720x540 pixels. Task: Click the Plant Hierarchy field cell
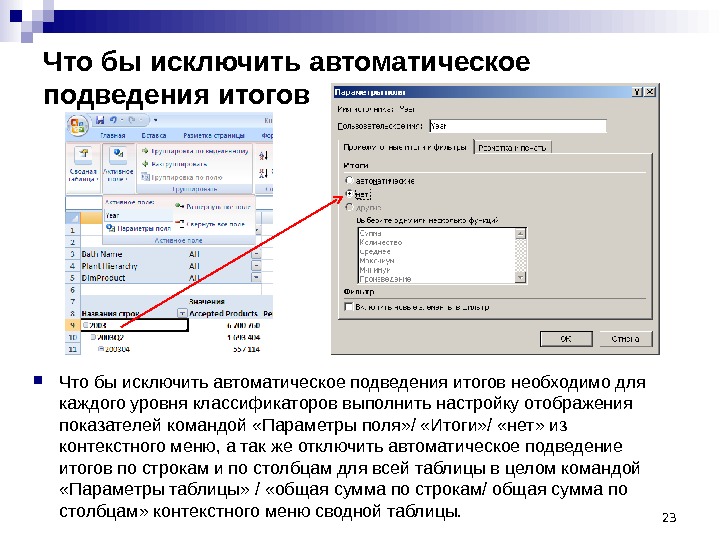[x=134, y=266]
